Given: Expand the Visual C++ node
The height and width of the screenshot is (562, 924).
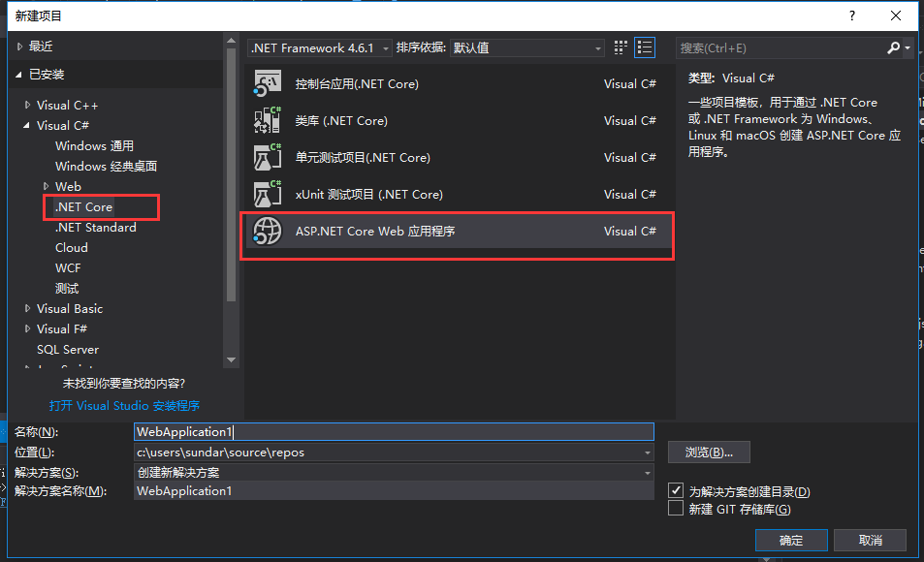Looking at the screenshot, I should click(27, 105).
